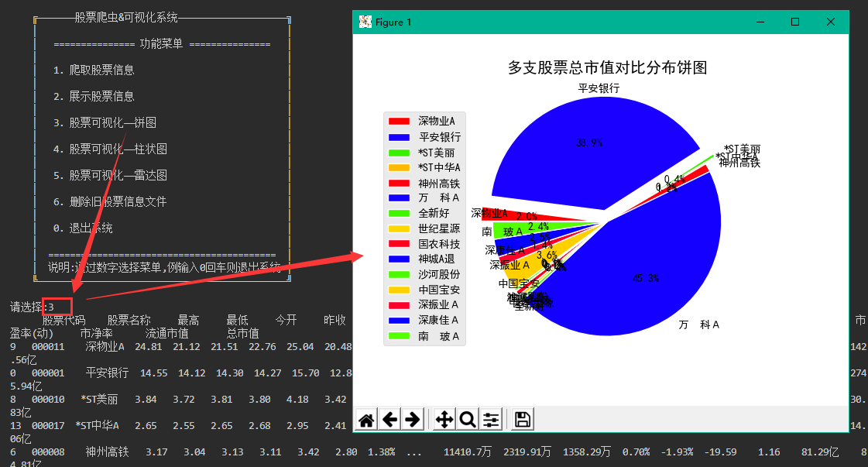Go forward to the next view

[x=413, y=418]
